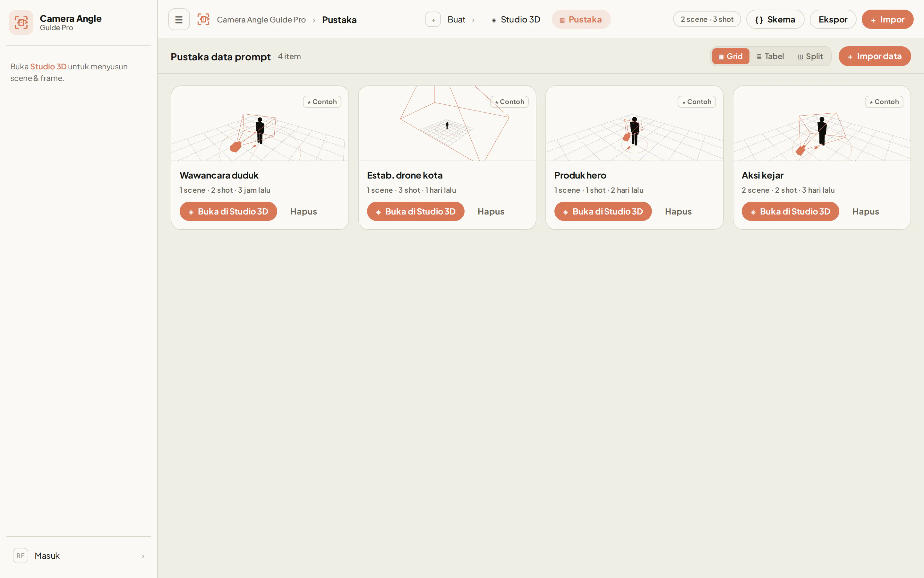This screenshot has height=578, width=924.
Task: Follow the Studio 3D link in the sidebar
Action: [48, 66]
